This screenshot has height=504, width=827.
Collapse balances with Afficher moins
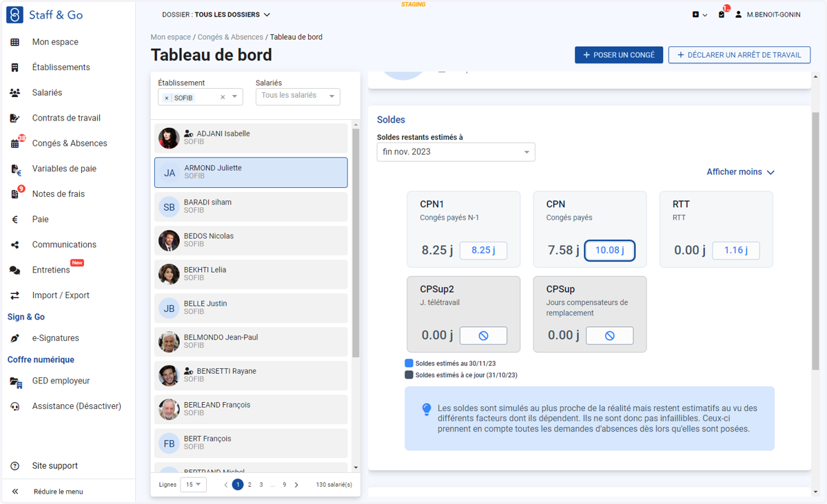pyautogui.click(x=741, y=172)
